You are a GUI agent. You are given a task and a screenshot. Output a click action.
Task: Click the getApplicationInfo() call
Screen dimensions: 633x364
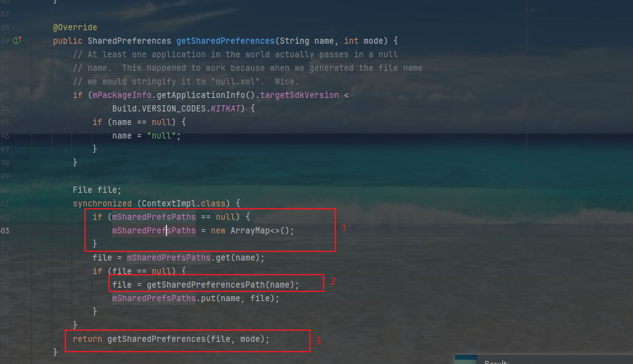click(206, 95)
